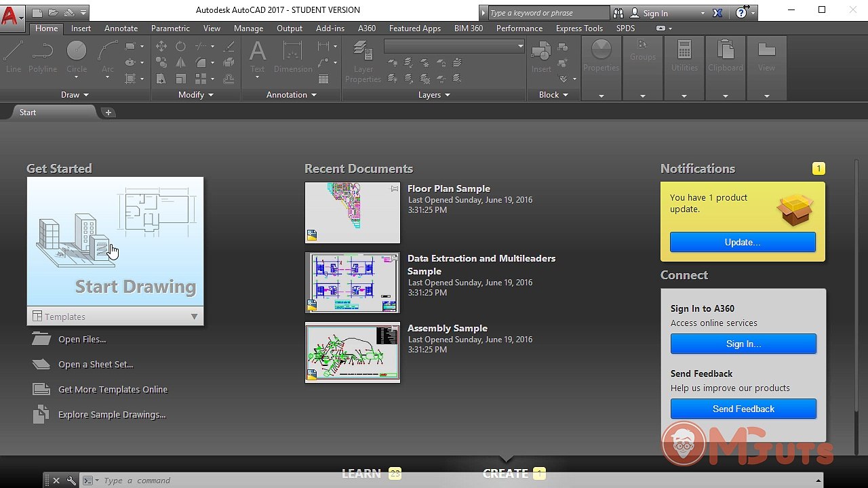The width and height of the screenshot is (868, 488).
Task: Insert a Table from Annotation panel
Action: 323,79
